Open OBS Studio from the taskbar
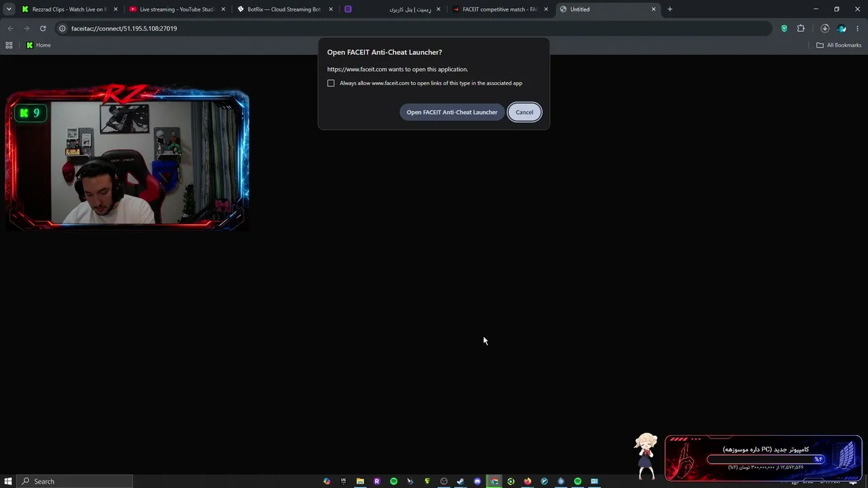Image resolution: width=868 pixels, height=488 pixels. tap(444, 481)
